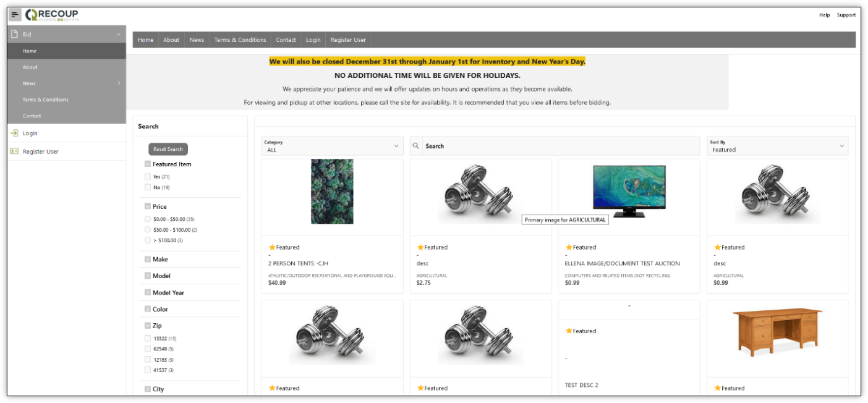
Task: Toggle the hamburger sidebar menu button
Action: tap(15, 15)
